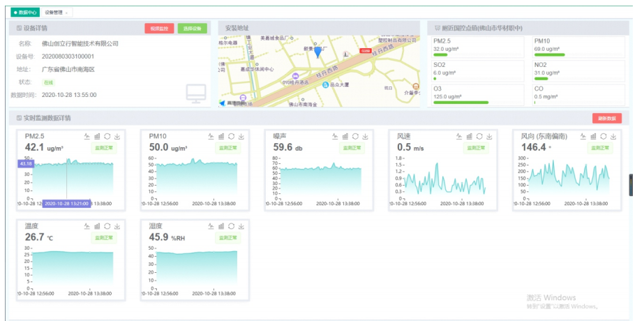Open the 数据中心 tab
Image resolution: width=644 pixels, height=321 pixels.
pyautogui.click(x=26, y=12)
